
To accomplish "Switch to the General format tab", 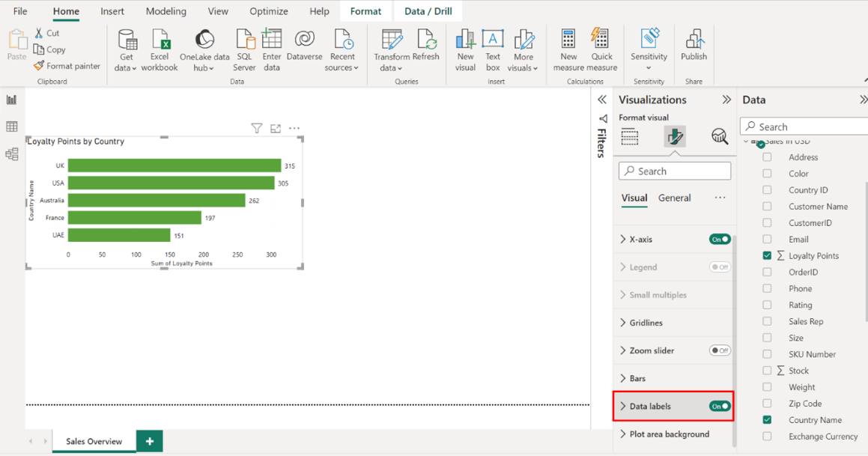I will pyautogui.click(x=674, y=198).
